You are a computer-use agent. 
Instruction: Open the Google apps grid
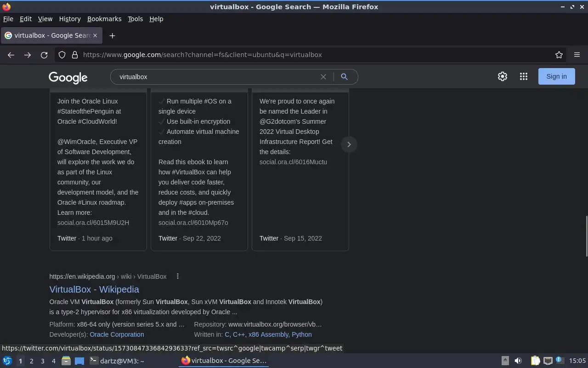pos(524,76)
